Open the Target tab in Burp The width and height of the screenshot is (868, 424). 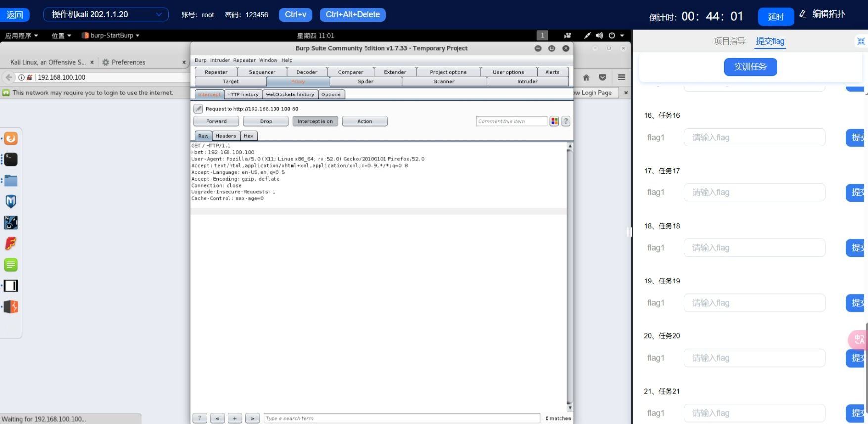[230, 82]
